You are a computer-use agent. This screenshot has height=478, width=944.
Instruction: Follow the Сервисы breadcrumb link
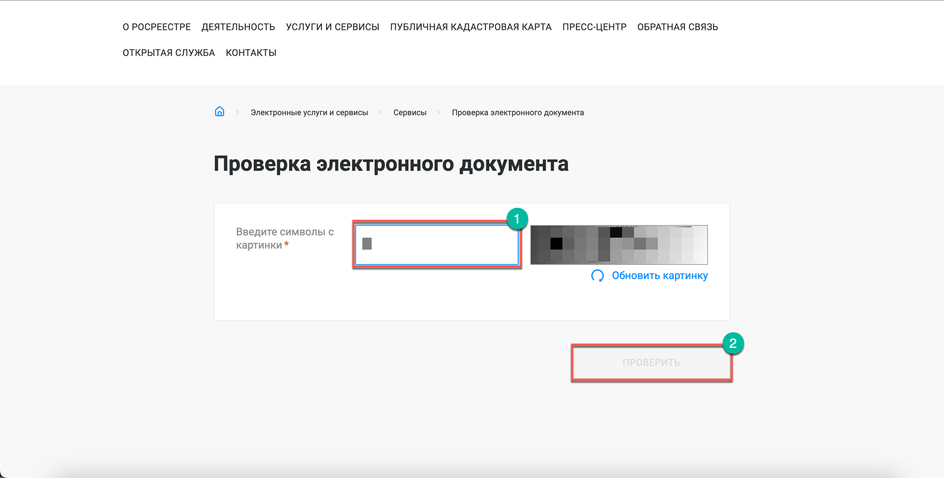coord(410,113)
